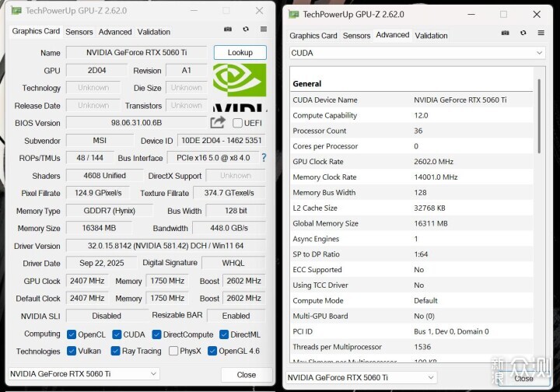
Task: Toggle the DirectCompute checkbox
Action: (x=156, y=334)
